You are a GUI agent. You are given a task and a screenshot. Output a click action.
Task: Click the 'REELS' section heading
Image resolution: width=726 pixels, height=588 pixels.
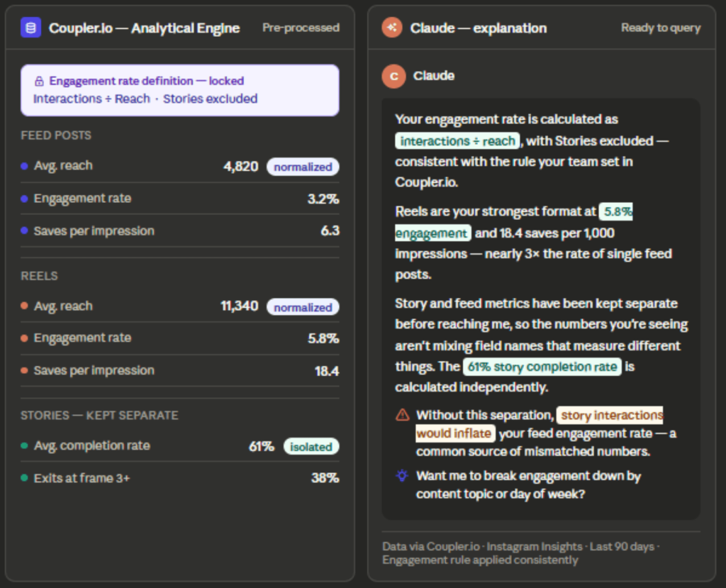click(40, 276)
